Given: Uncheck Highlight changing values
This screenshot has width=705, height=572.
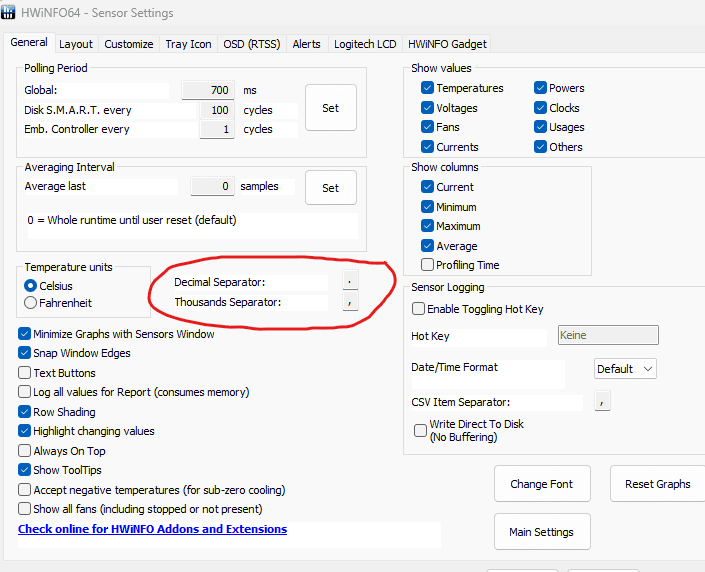Looking at the screenshot, I should click(24, 431).
